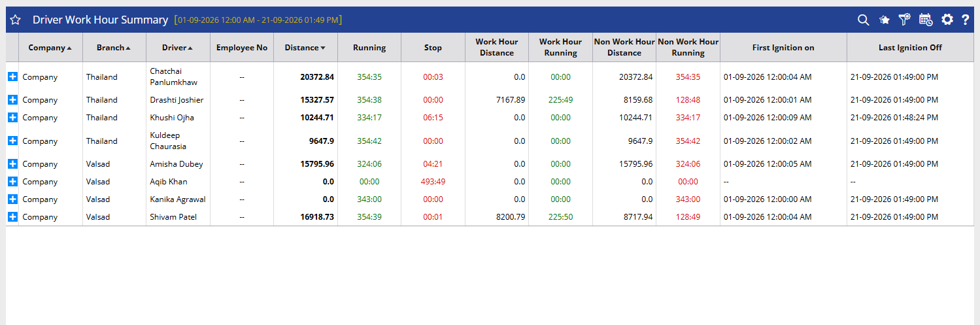Sort by the Distance column header

[305, 48]
